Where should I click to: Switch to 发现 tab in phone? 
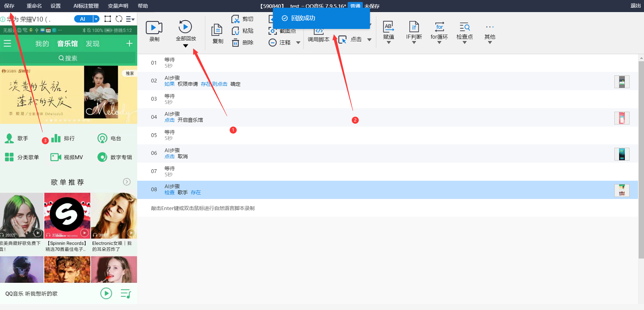click(93, 43)
